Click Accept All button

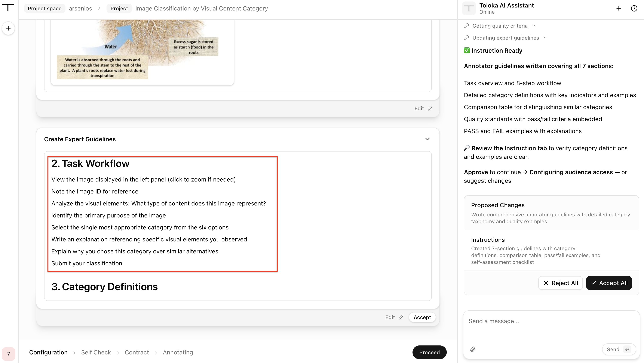[x=609, y=283]
